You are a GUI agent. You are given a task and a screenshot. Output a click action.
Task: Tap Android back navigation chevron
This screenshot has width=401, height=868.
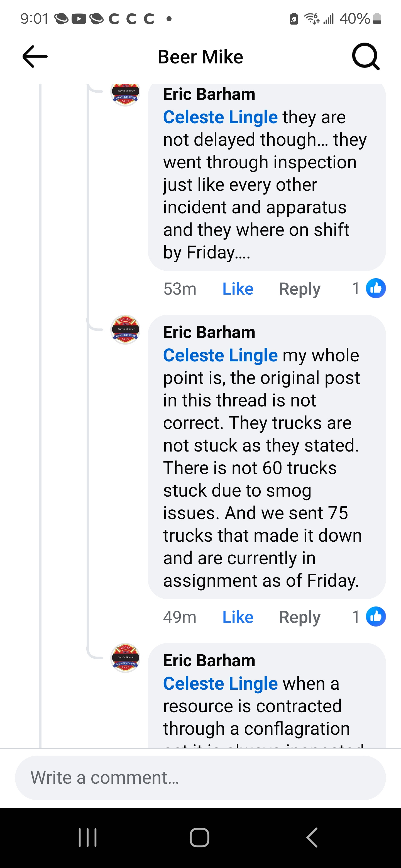pos(312,837)
